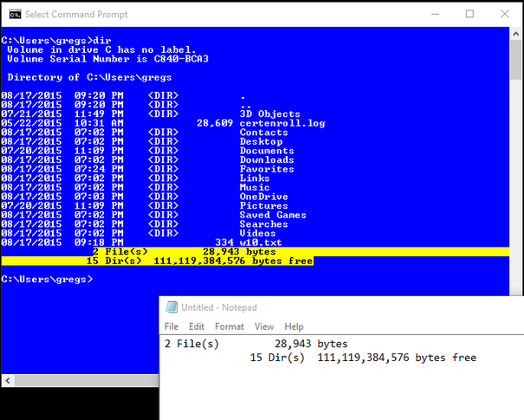The height and width of the screenshot is (420, 524).
Task: Click the 'Select Command Prompt' window title
Action: pos(76,15)
